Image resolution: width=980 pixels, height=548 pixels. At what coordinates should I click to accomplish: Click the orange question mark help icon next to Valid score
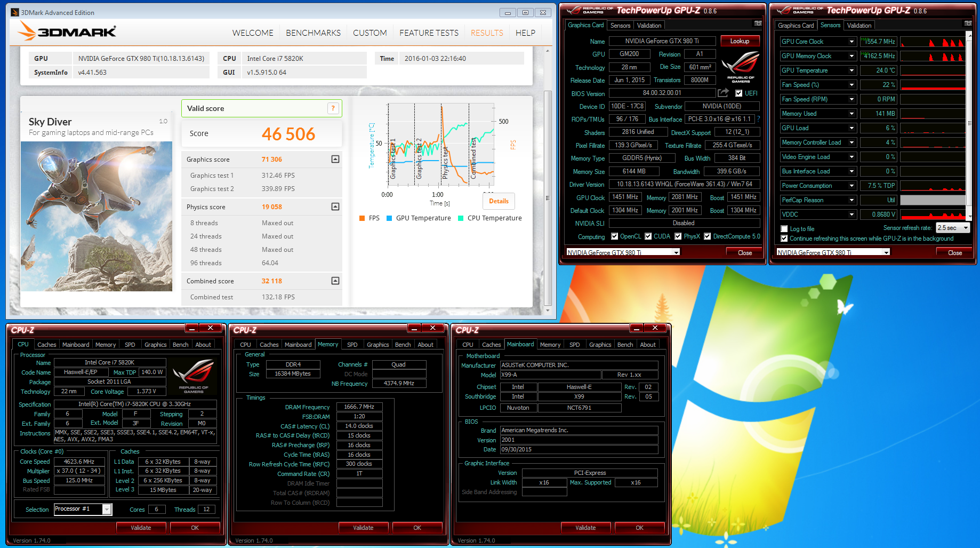333,108
